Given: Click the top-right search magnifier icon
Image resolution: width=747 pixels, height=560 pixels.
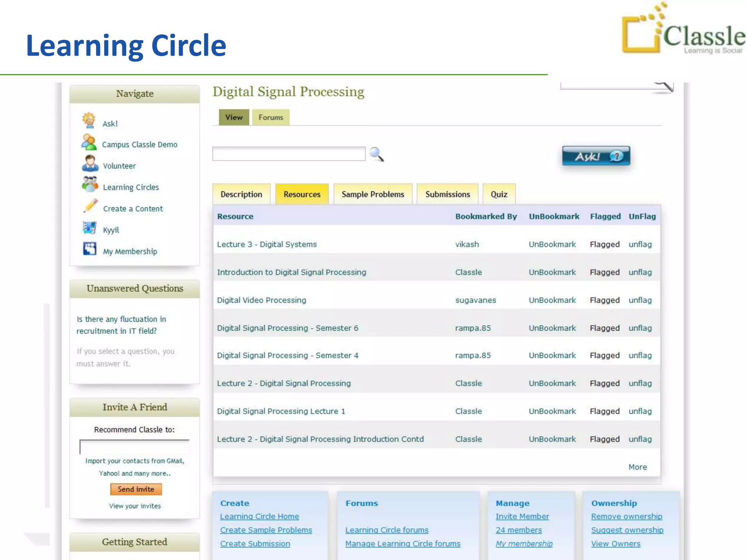Looking at the screenshot, I should pyautogui.click(x=665, y=86).
